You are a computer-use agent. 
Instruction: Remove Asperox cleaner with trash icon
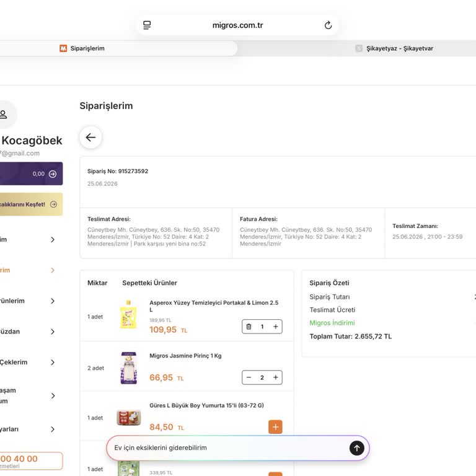point(249,327)
